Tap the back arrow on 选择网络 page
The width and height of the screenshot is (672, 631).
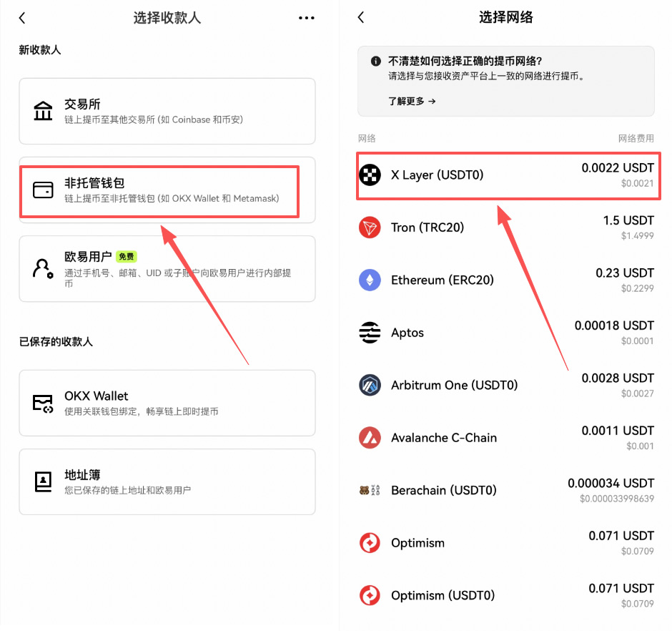360,17
